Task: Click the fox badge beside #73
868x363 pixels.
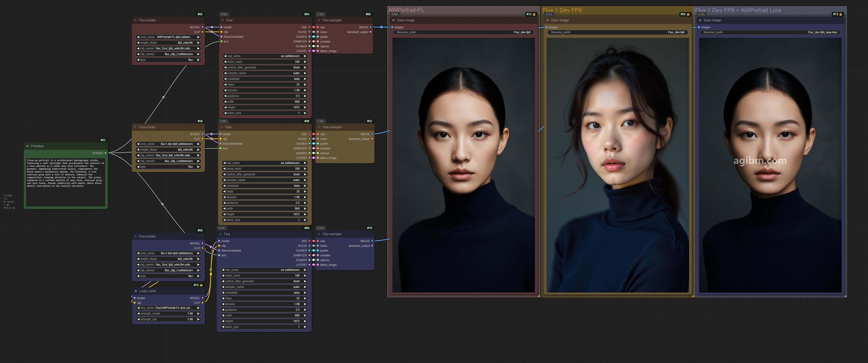Action: pos(841,14)
